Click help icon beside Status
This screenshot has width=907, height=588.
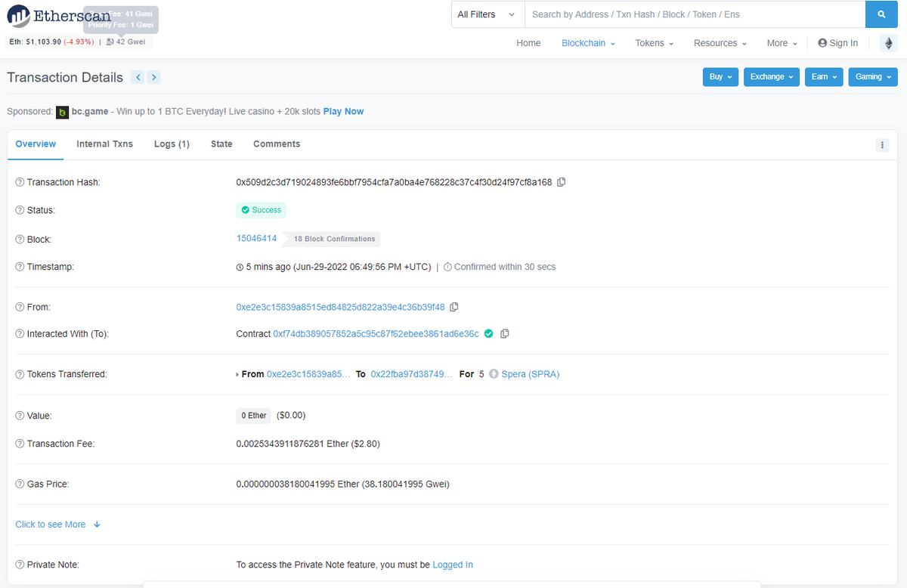(x=20, y=210)
